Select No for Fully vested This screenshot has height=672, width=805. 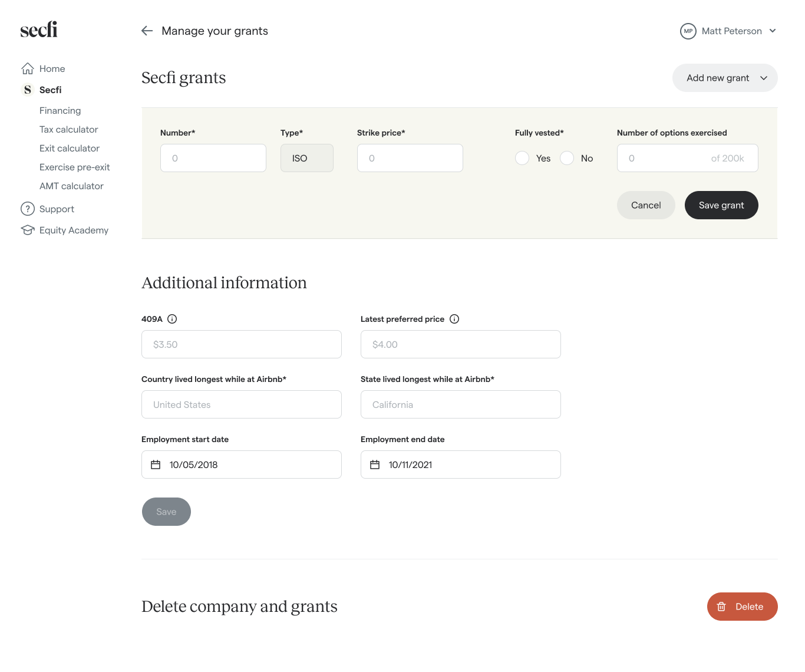pyautogui.click(x=567, y=158)
